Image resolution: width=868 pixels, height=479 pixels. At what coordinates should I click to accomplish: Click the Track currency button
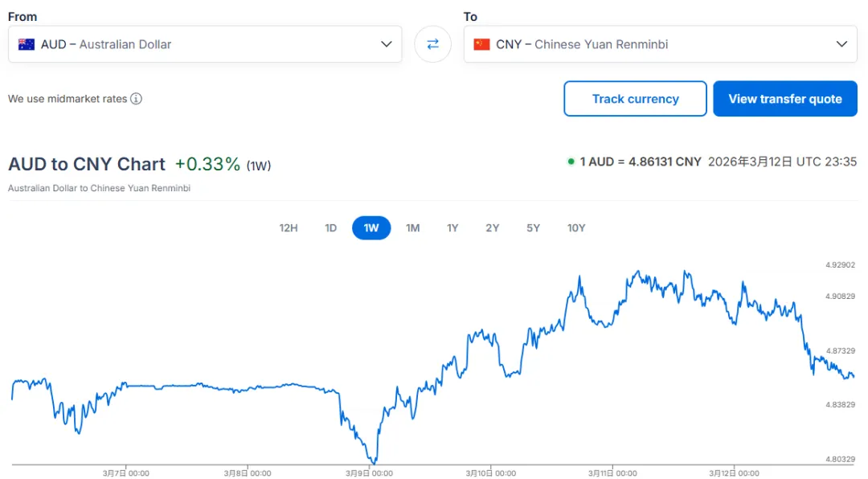(x=635, y=99)
